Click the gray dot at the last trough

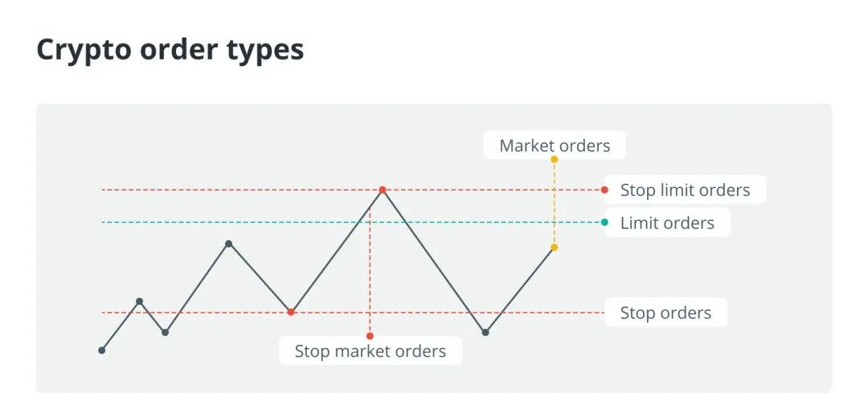click(485, 332)
